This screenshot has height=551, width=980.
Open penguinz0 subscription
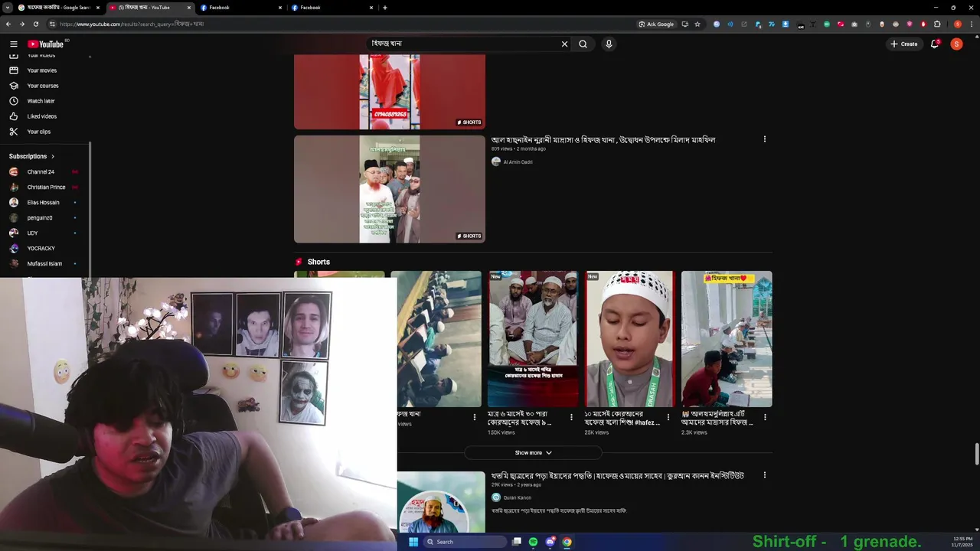40,217
